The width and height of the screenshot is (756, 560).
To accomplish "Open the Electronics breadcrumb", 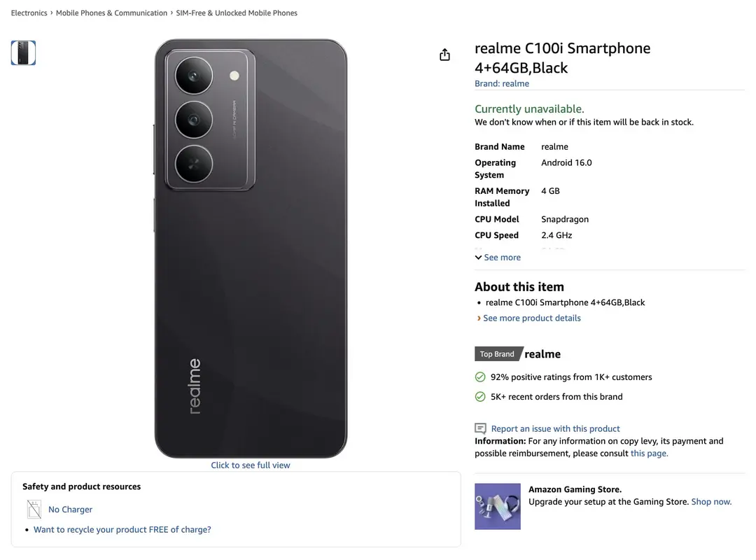I will click(29, 13).
